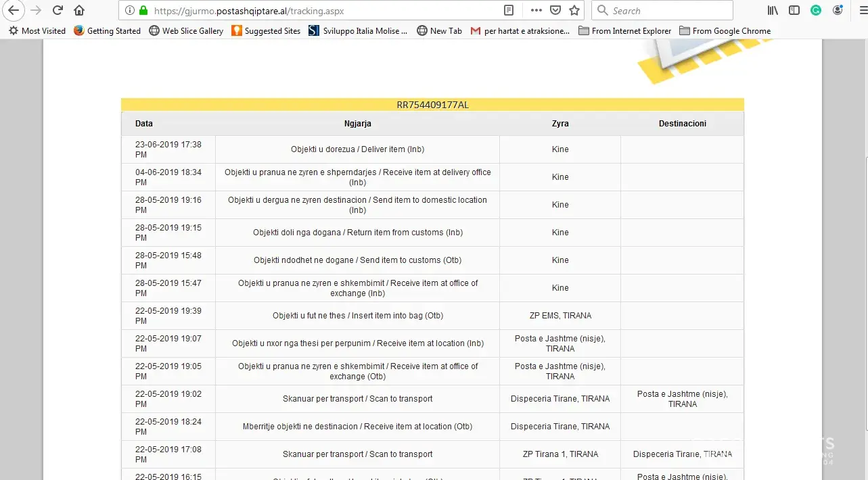Toggle Reader View in address bar
Viewport: 868px width, 480px height.
pos(509,10)
